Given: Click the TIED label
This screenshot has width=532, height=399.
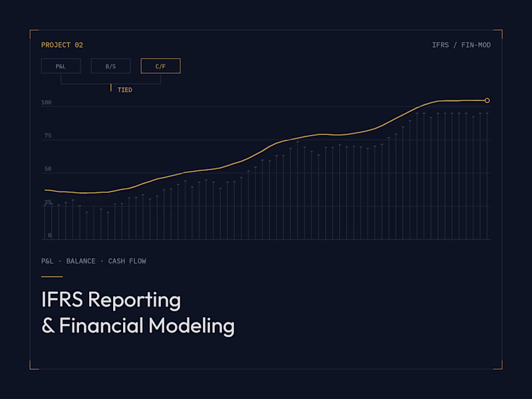Looking at the screenshot, I should (125, 90).
